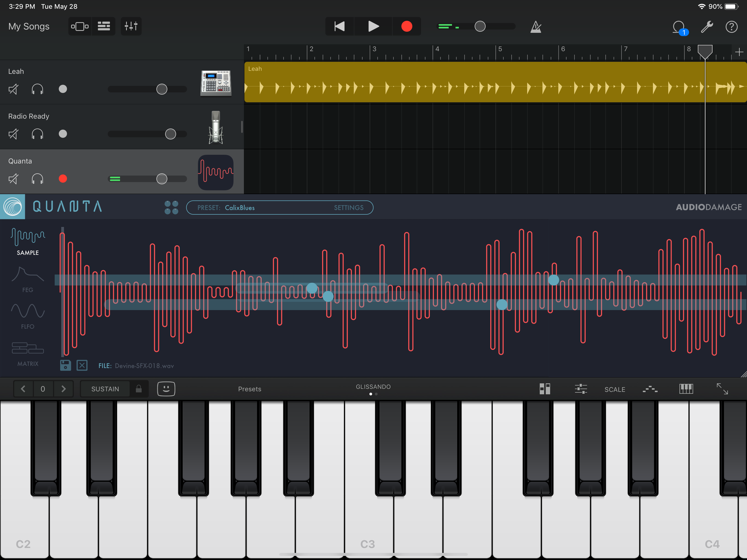Mute the Leah track
Image resolution: width=747 pixels, height=560 pixels.
tap(13, 89)
